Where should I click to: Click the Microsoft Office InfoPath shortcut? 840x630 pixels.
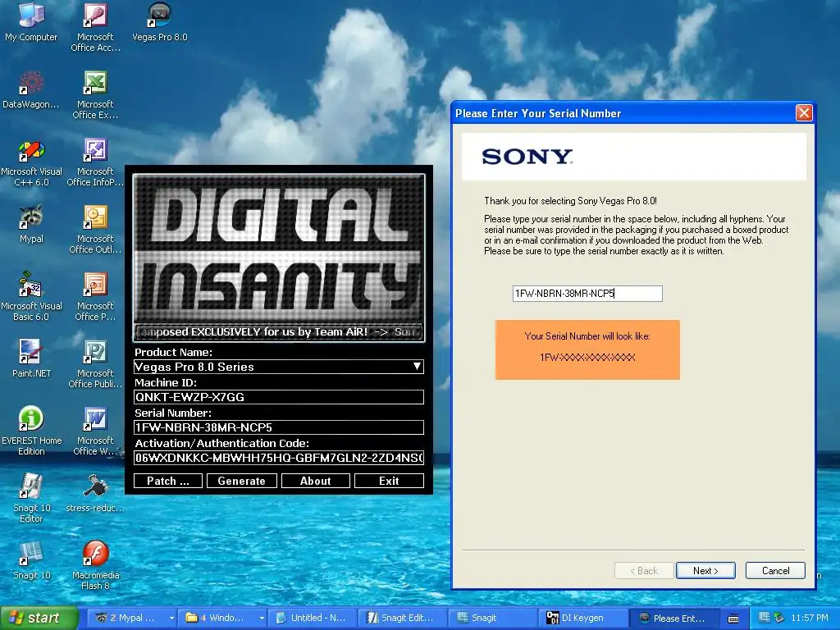pos(95,162)
